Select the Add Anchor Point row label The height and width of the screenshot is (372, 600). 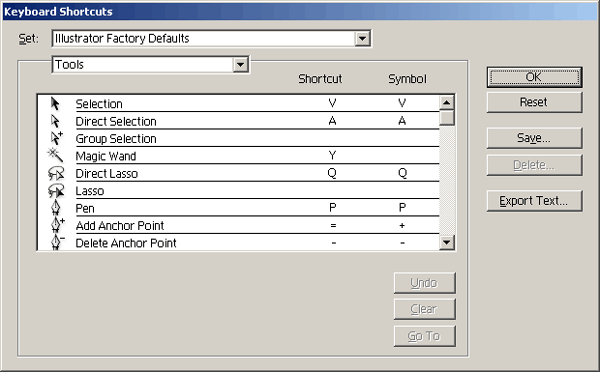[120, 226]
